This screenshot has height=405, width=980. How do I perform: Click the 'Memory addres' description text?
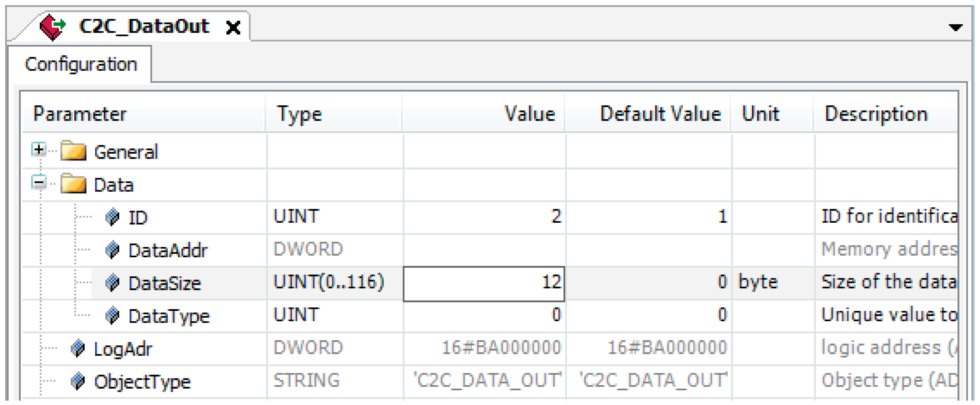889,250
